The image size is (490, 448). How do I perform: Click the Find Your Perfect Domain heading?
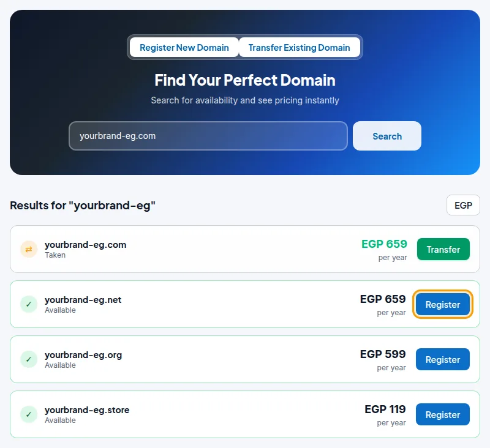245,80
